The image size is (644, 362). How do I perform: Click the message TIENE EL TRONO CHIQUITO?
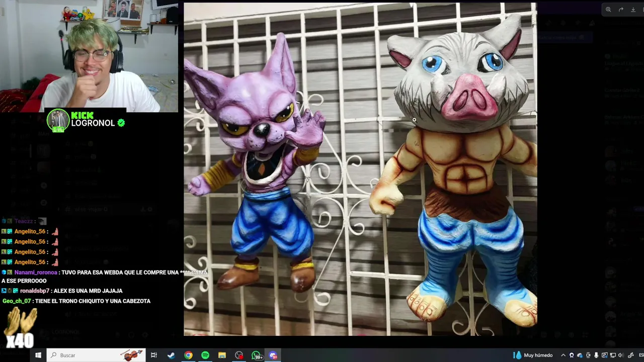pos(93,301)
